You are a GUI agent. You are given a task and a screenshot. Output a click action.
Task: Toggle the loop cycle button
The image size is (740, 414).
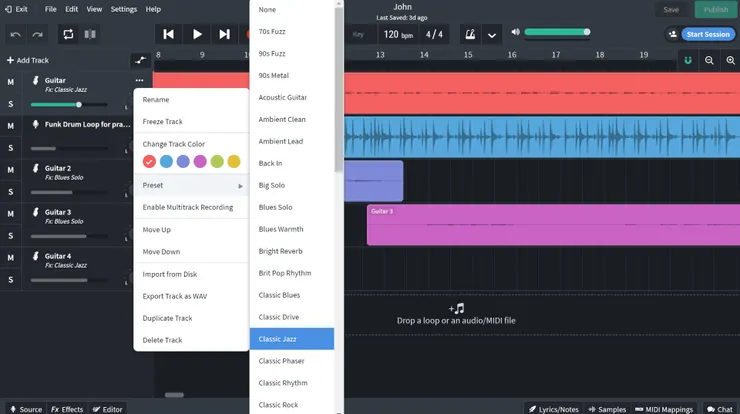click(68, 34)
